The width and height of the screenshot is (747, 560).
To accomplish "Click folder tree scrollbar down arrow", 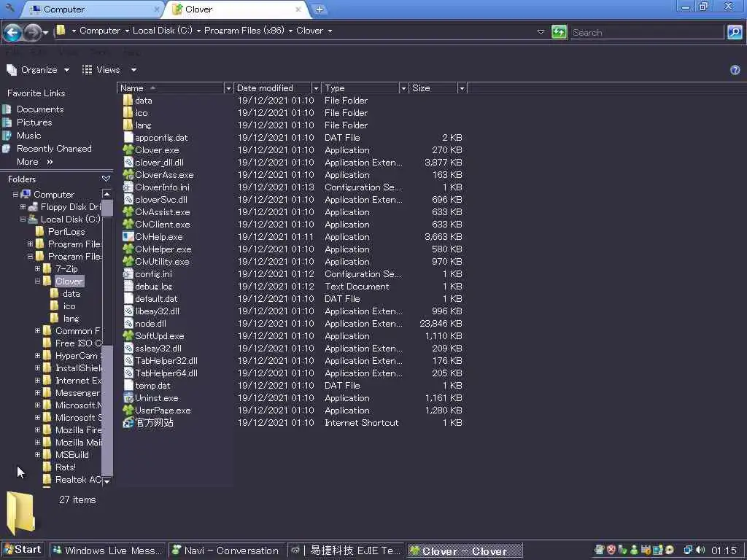I will click(107, 481).
